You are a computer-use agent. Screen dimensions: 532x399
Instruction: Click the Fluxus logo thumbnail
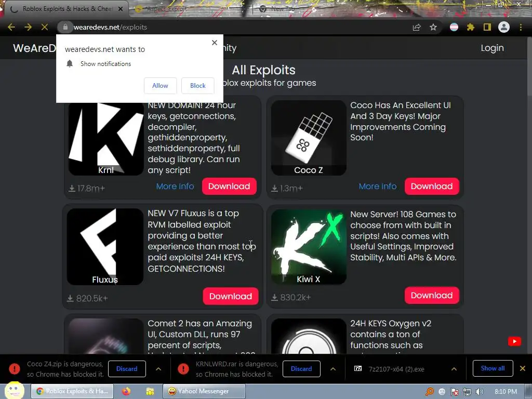point(105,247)
